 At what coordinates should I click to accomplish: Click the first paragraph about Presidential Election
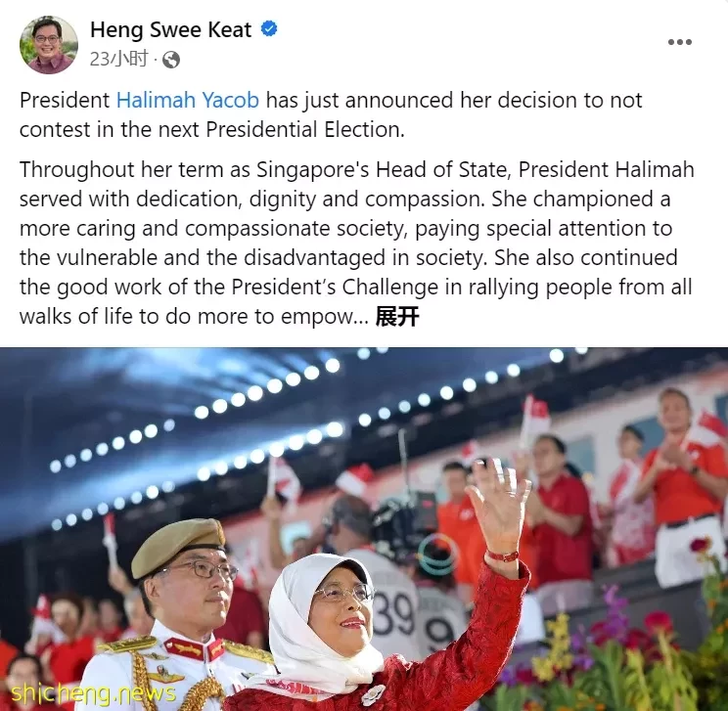[331, 114]
